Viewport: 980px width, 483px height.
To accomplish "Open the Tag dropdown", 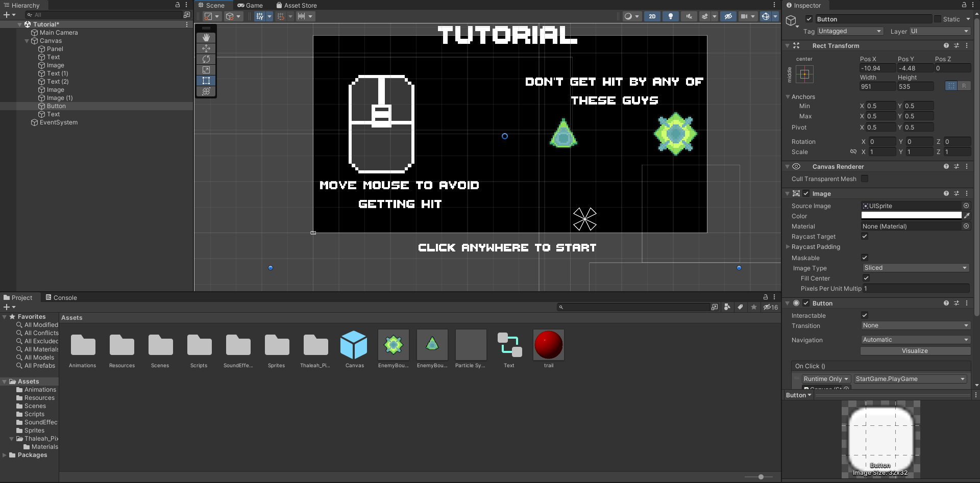I will [x=850, y=31].
